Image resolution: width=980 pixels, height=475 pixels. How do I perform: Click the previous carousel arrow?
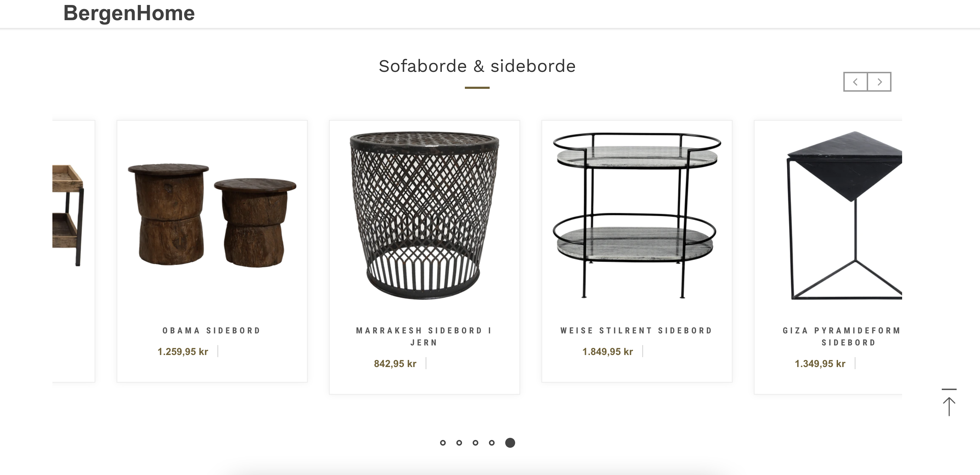(x=855, y=82)
